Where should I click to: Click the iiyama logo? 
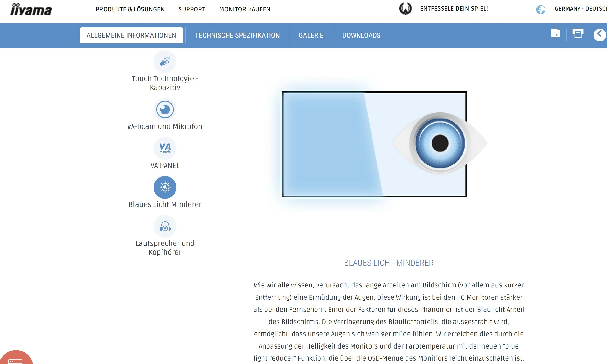pyautogui.click(x=31, y=10)
